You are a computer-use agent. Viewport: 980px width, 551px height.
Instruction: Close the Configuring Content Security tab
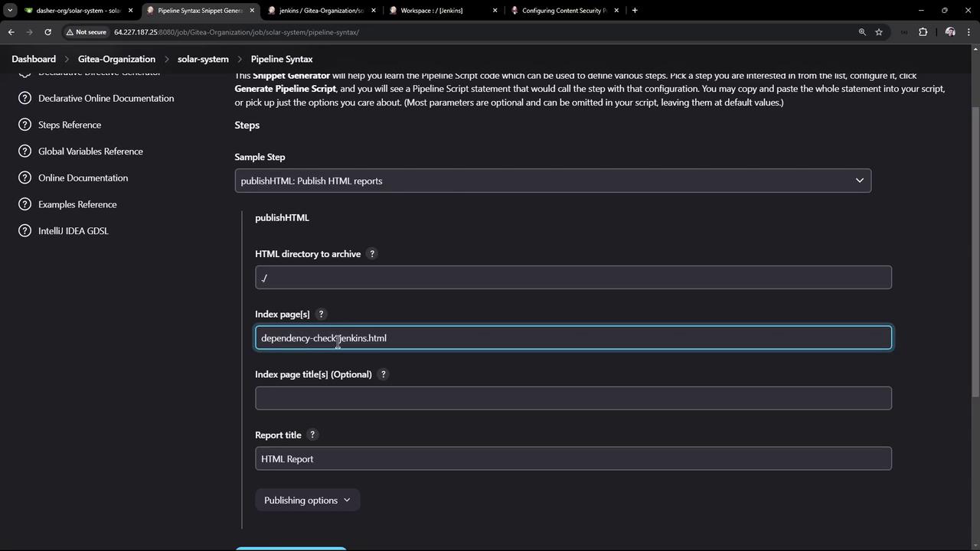point(616,11)
